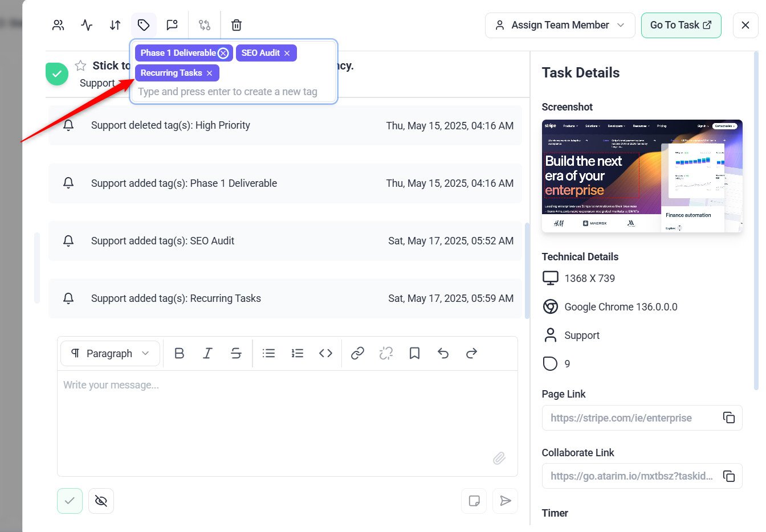Copy the Page Link URL
Image resolution: width=766 pixels, height=532 pixels.
click(728, 418)
